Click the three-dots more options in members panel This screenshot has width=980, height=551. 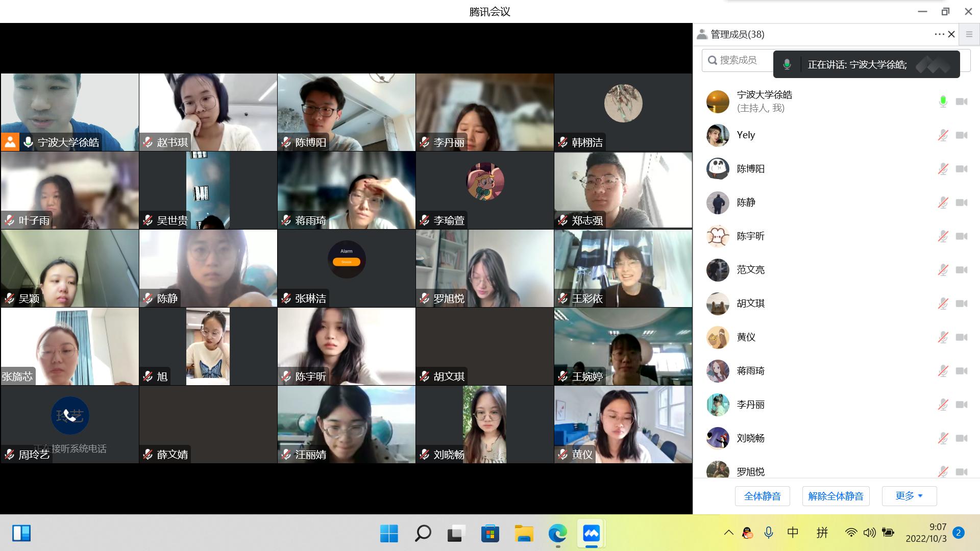click(x=939, y=34)
